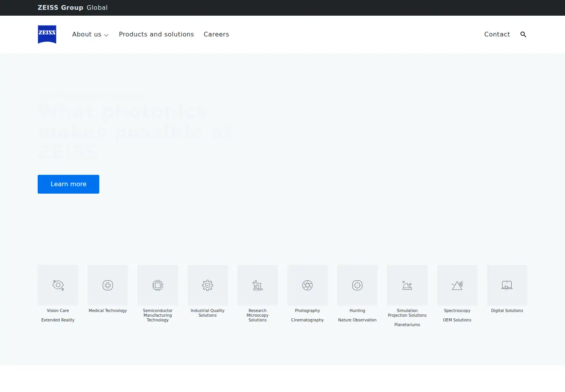Open Simulation Projection Solutions label
Viewport: 565px width, 392px height.
407,313
